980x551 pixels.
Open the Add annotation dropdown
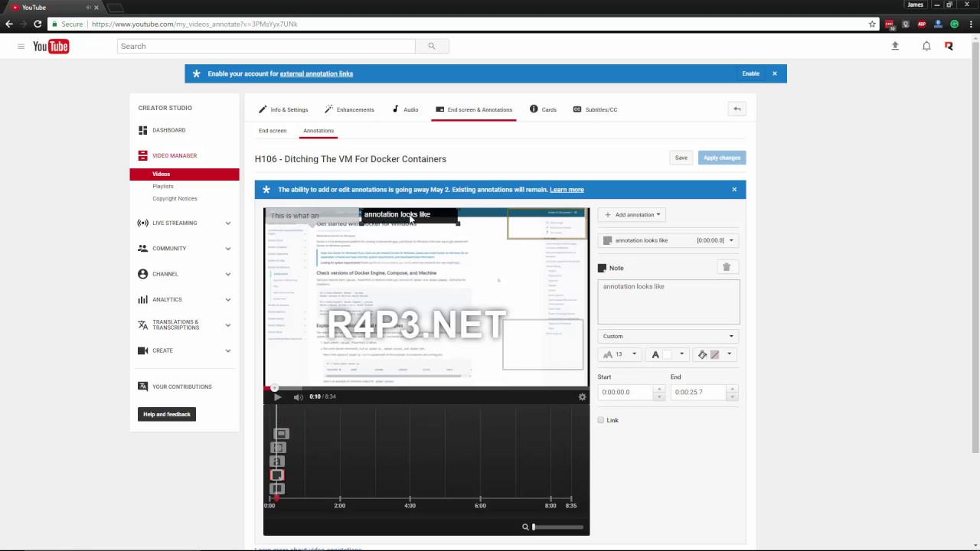tap(632, 214)
